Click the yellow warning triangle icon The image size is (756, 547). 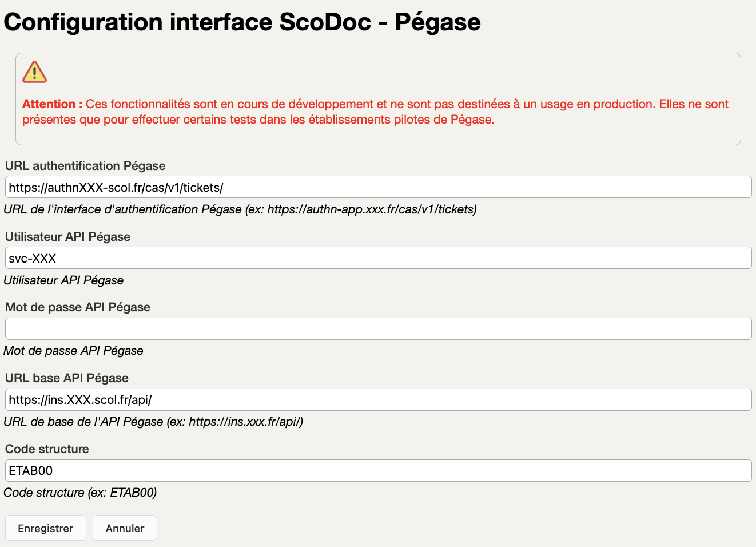coord(34,72)
